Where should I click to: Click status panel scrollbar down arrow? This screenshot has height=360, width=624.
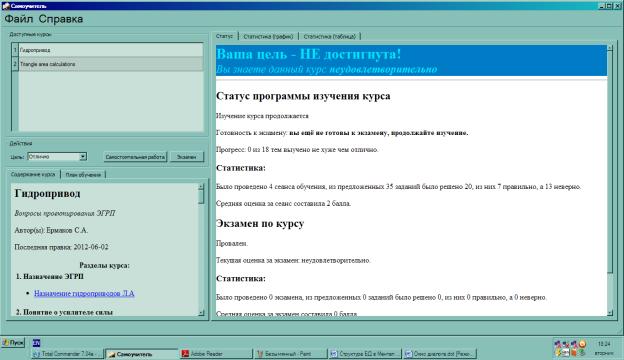[610, 313]
